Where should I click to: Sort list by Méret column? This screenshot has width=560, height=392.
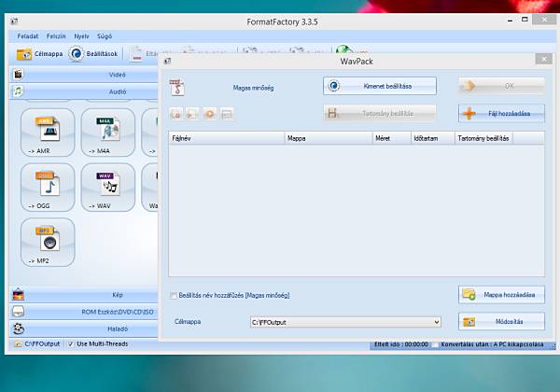(392, 138)
